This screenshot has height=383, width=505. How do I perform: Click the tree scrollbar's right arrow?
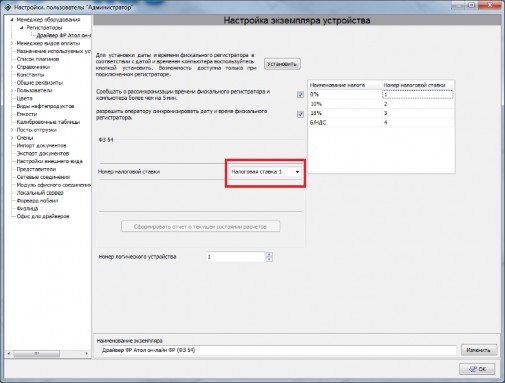tap(87, 353)
